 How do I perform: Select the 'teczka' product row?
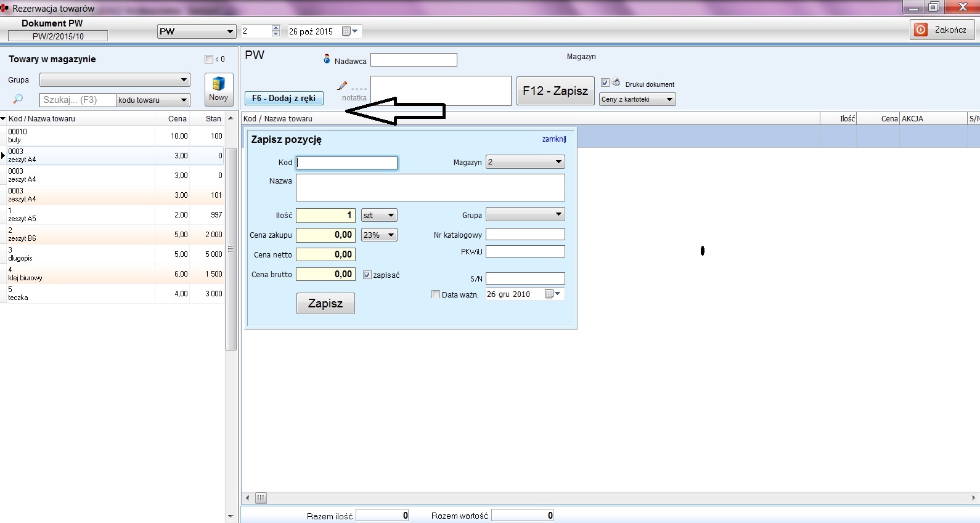112,294
